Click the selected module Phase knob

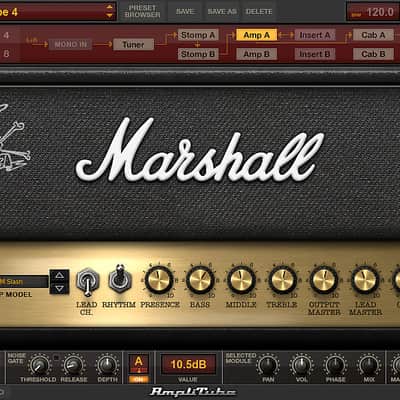click(335, 365)
